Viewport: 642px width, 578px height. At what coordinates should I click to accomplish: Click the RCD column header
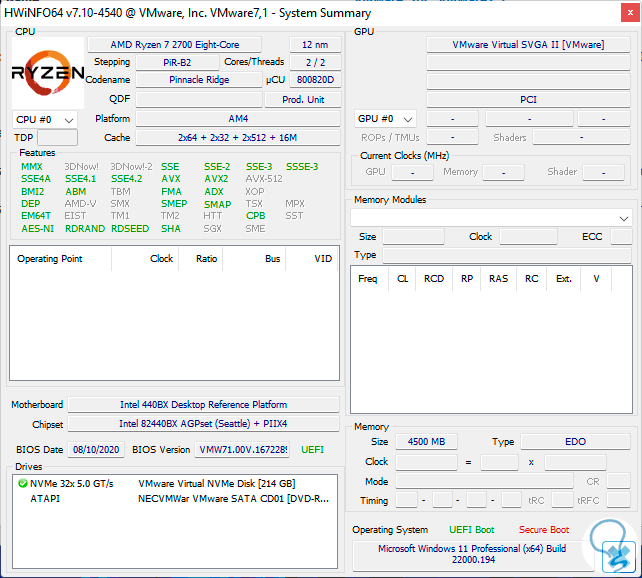point(434,279)
